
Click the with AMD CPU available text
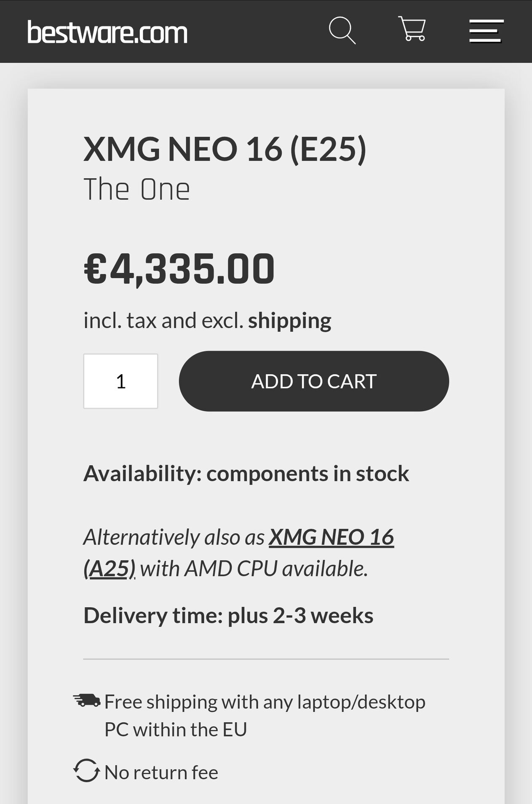(x=254, y=569)
